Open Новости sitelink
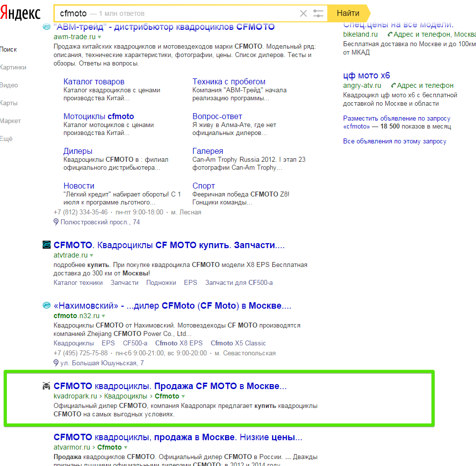This screenshot has width=476, height=466. coord(79,186)
